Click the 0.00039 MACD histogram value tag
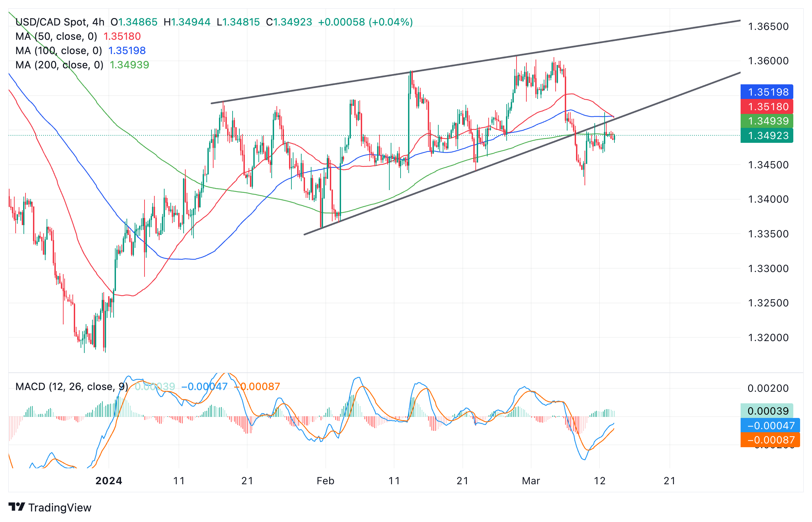The image size is (812, 522). point(766,411)
